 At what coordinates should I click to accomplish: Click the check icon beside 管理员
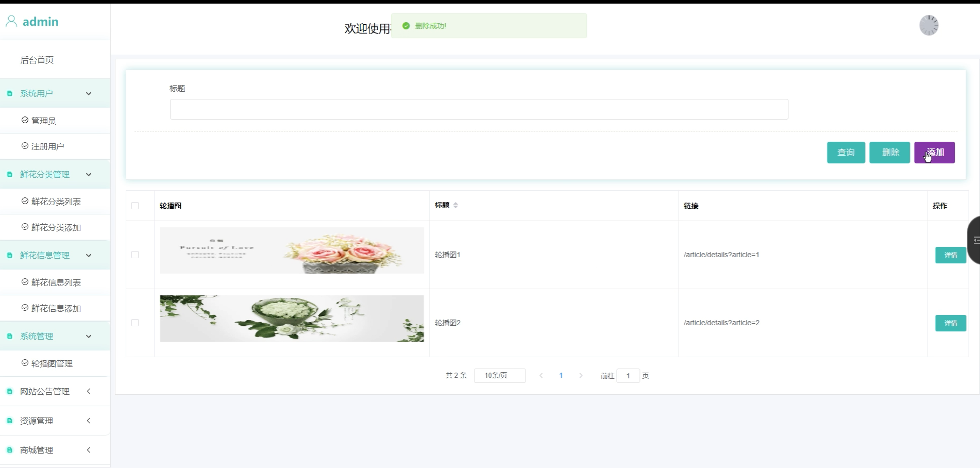(25, 120)
